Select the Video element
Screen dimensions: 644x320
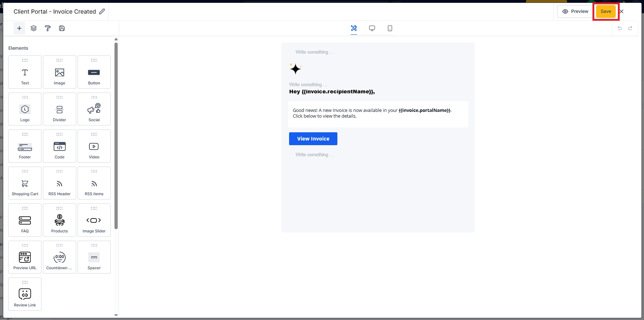coord(94,146)
